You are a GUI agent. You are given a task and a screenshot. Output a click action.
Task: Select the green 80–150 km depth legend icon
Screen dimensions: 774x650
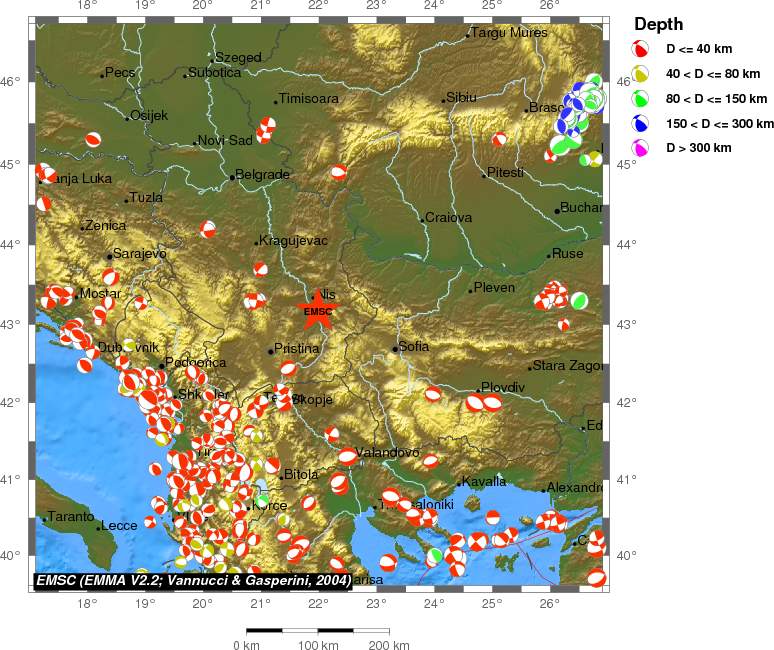[640, 98]
